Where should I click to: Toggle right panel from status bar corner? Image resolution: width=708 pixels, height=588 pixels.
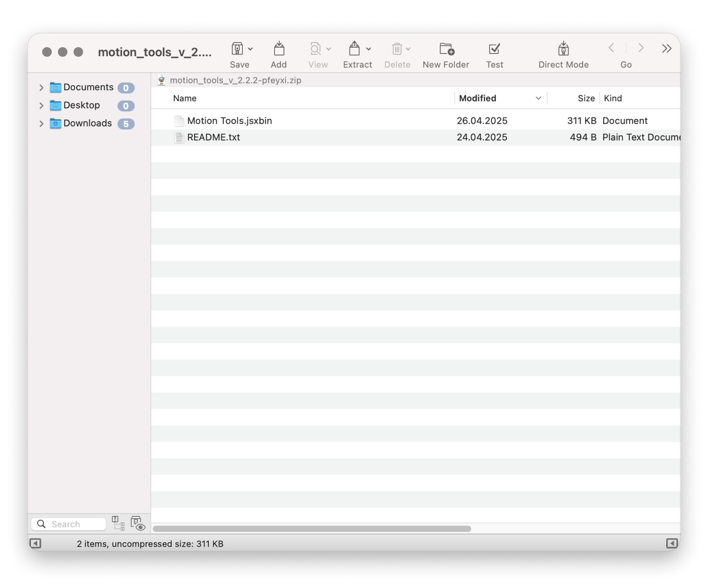(x=672, y=543)
